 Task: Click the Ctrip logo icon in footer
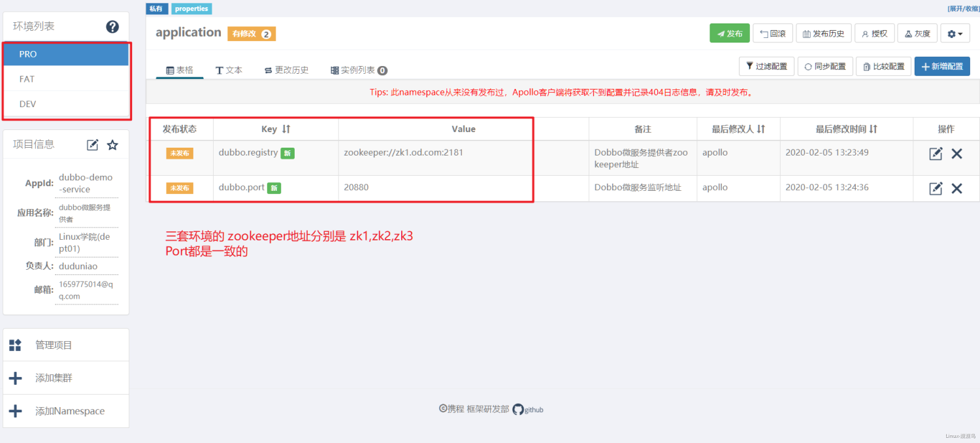click(x=442, y=410)
